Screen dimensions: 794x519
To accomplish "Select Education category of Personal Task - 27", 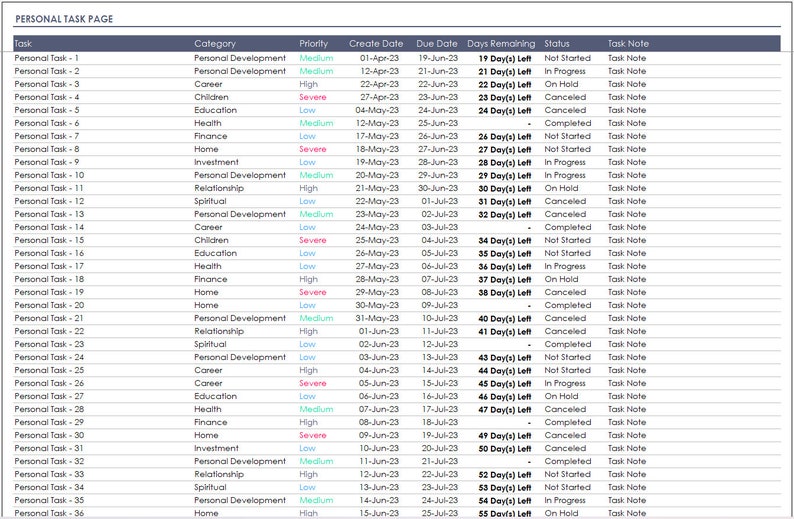I will [x=215, y=396].
